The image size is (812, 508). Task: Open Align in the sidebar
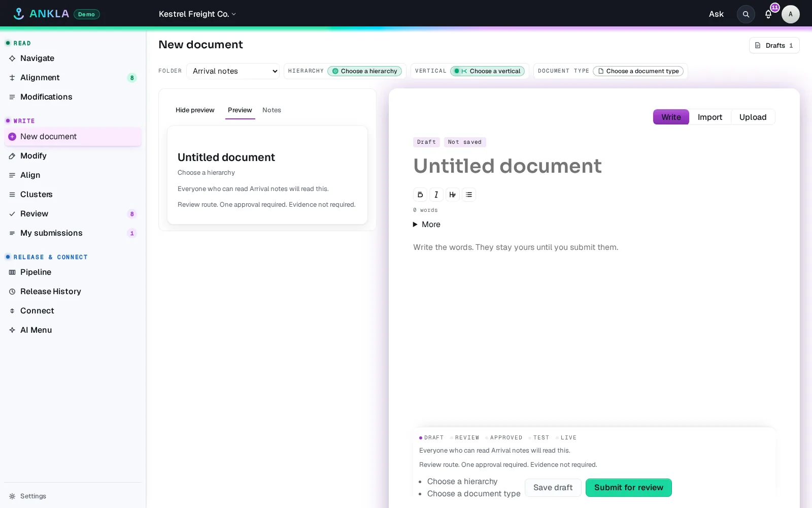coord(73,175)
